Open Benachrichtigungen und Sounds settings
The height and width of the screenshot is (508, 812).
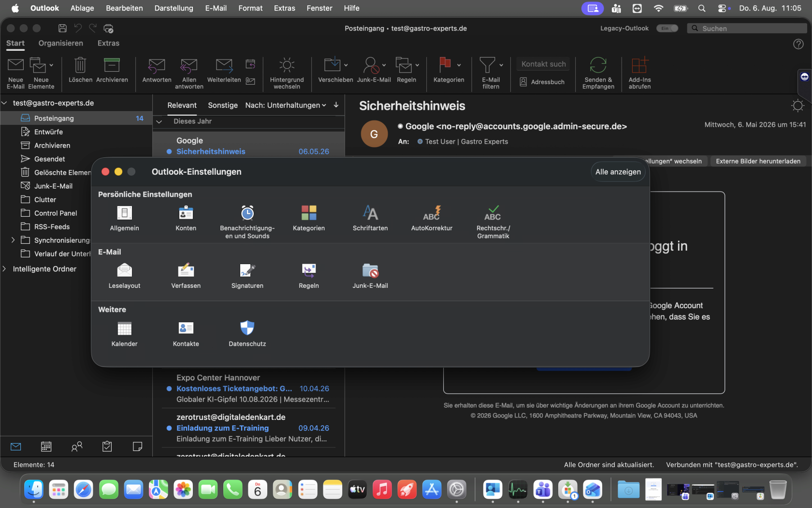point(247,222)
